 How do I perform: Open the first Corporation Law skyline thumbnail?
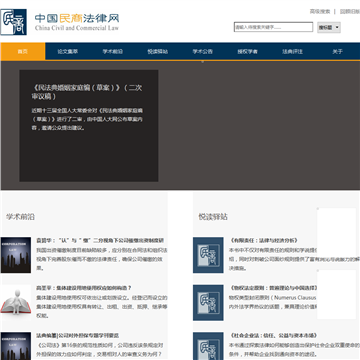(15, 255)
